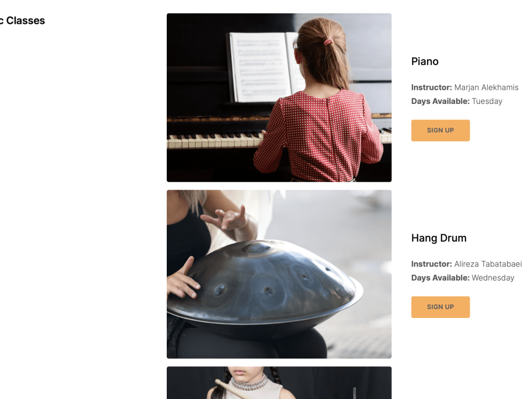Viewport: 532px width, 399px height.
Task: Click the Piano class heading
Action: tap(425, 61)
